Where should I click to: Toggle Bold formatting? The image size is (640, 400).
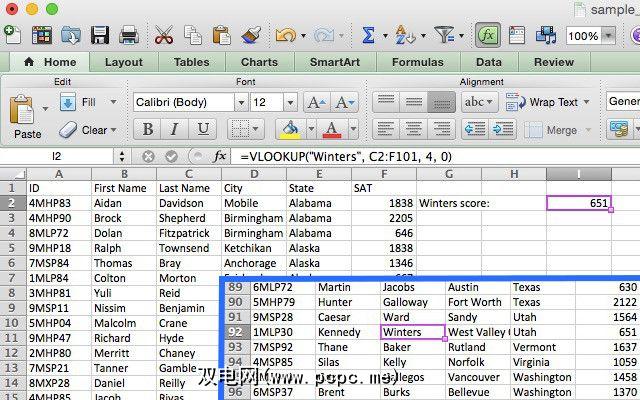tap(148, 129)
